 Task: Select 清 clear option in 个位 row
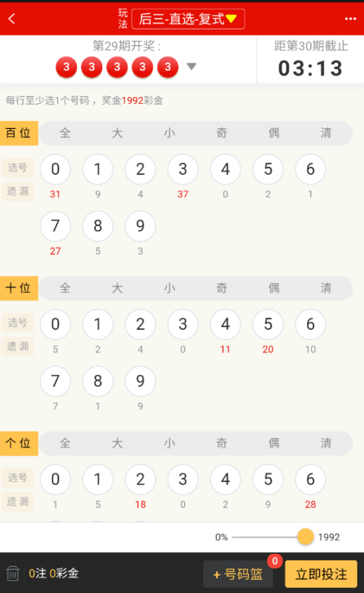click(325, 443)
